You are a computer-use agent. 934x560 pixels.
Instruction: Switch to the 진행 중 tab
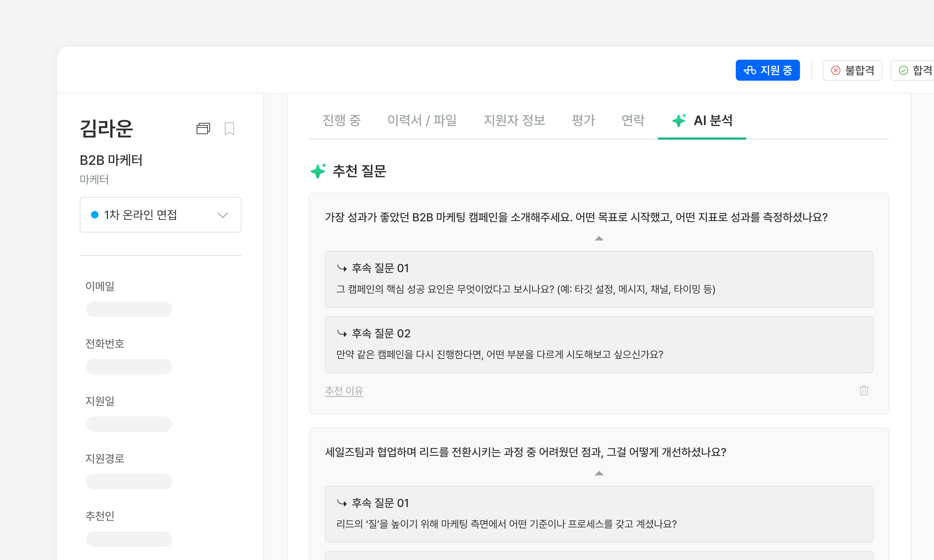(x=341, y=120)
